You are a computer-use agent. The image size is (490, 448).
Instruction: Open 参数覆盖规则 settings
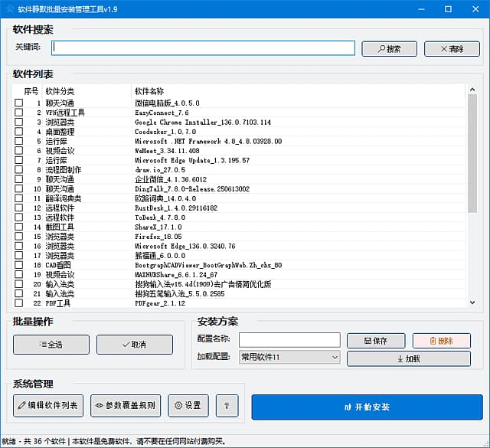126,405
